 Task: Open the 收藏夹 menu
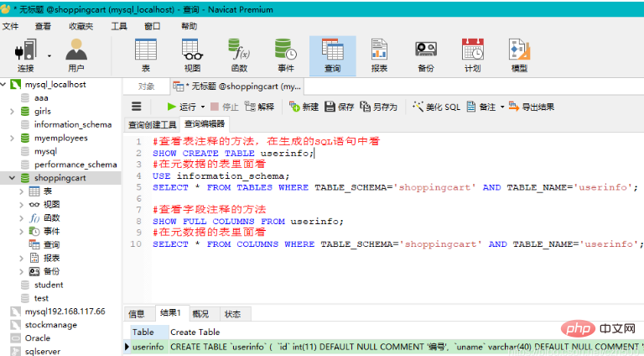click(x=80, y=26)
